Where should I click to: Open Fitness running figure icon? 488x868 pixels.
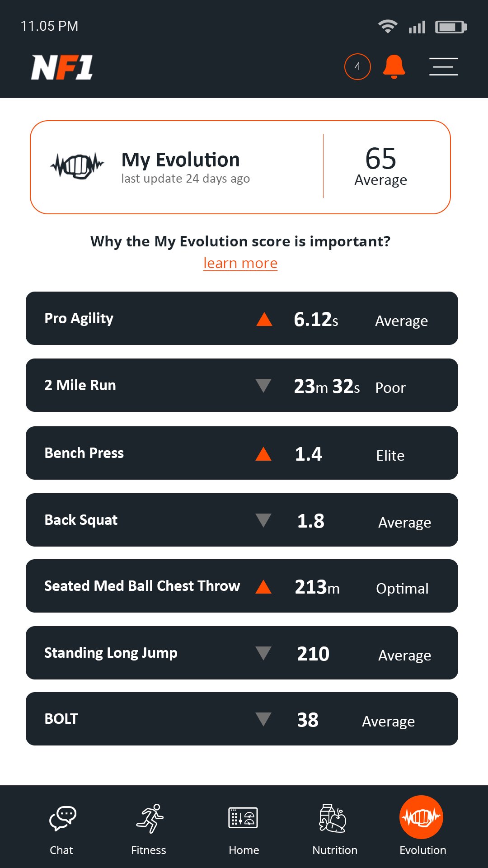pos(150,818)
